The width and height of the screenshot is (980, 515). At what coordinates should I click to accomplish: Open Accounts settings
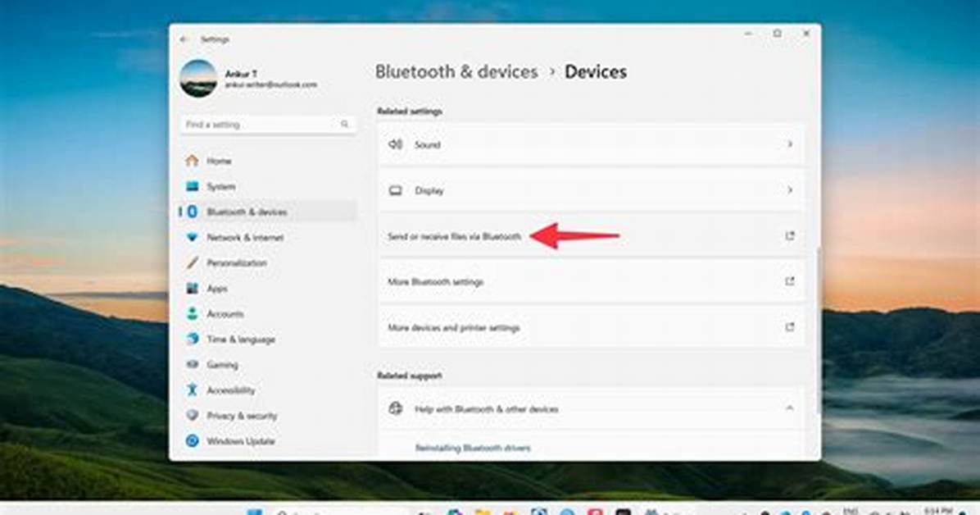point(268,314)
